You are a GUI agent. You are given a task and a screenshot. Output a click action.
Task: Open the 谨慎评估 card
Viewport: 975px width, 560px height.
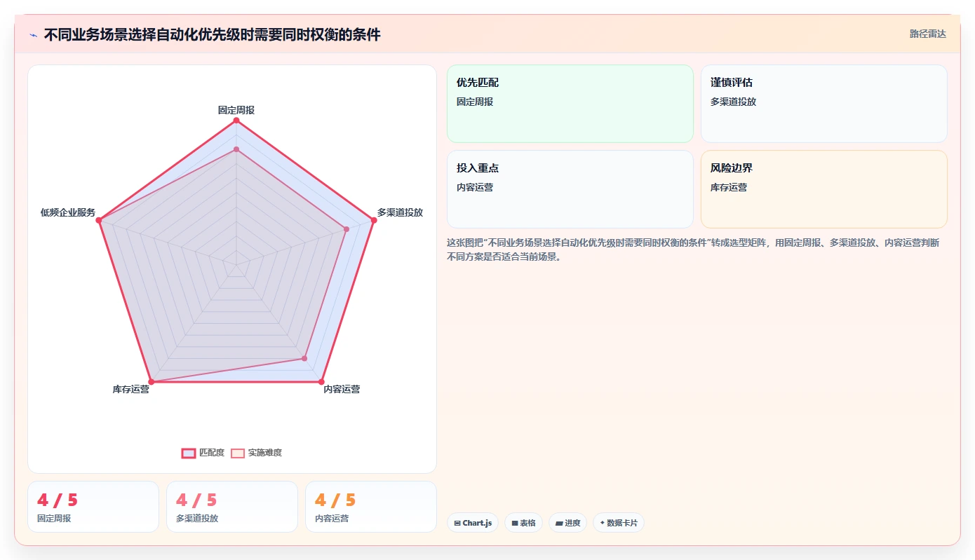tap(824, 104)
